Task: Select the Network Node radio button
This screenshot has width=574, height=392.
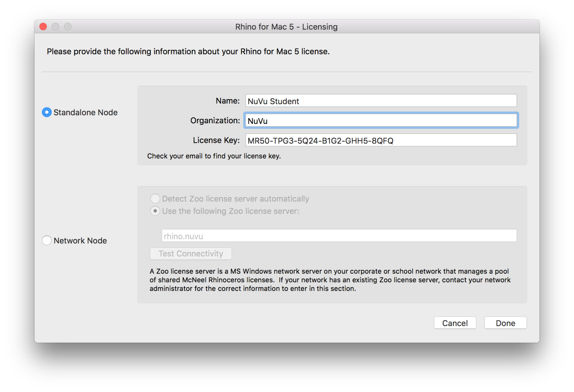Action: click(47, 240)
